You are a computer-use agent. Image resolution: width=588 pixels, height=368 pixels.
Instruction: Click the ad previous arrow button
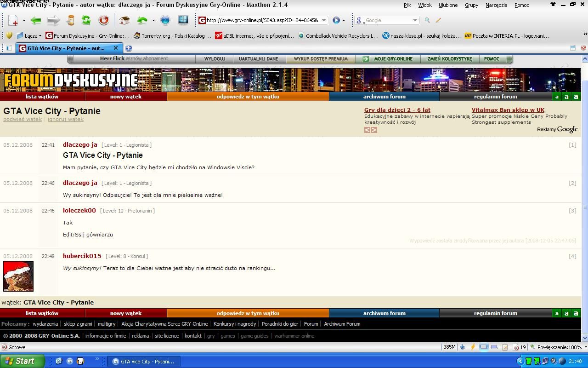[367, 130]
